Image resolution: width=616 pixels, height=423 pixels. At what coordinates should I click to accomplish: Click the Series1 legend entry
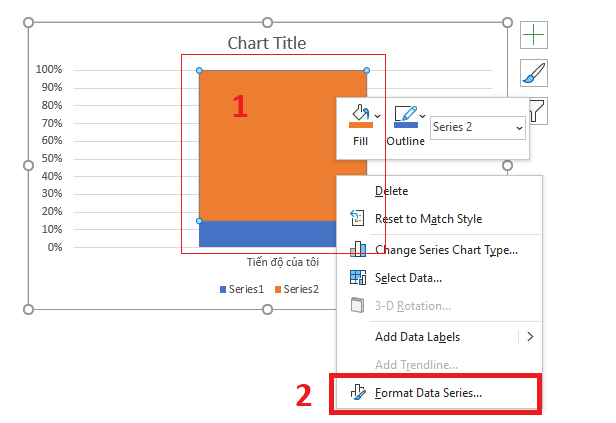242,289
